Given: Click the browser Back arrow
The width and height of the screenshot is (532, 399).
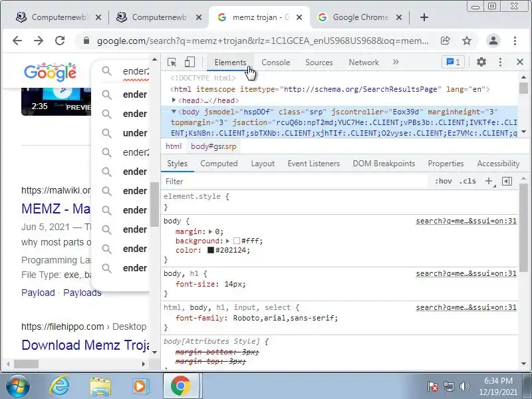Looking at the screenshot, I should click(x=17, y=41).
